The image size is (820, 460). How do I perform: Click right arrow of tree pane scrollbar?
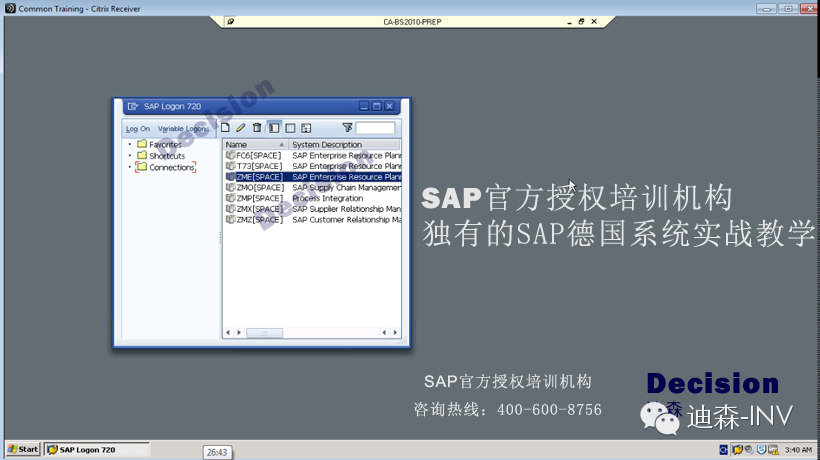pos(239,332)
